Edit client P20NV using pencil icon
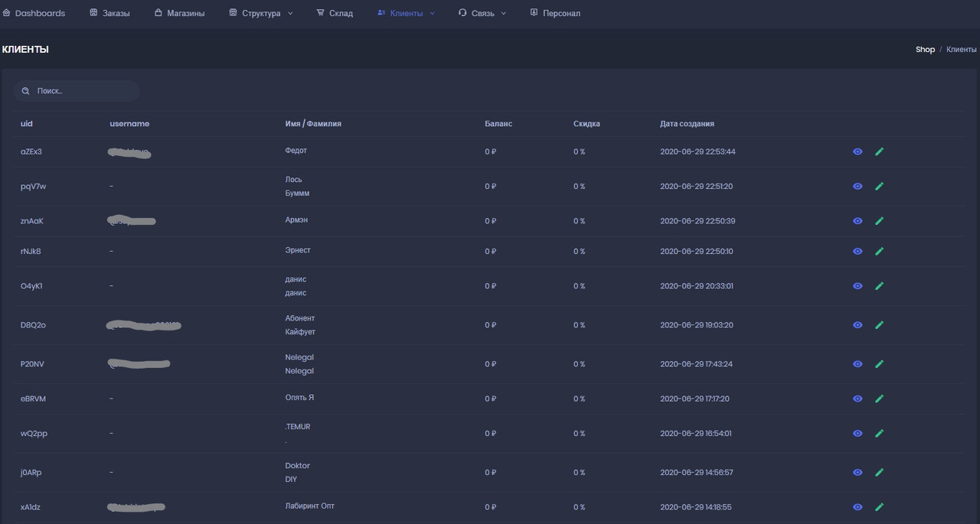Image resolution: width=980 pixels, height=524 pixels. click(879, 364)
